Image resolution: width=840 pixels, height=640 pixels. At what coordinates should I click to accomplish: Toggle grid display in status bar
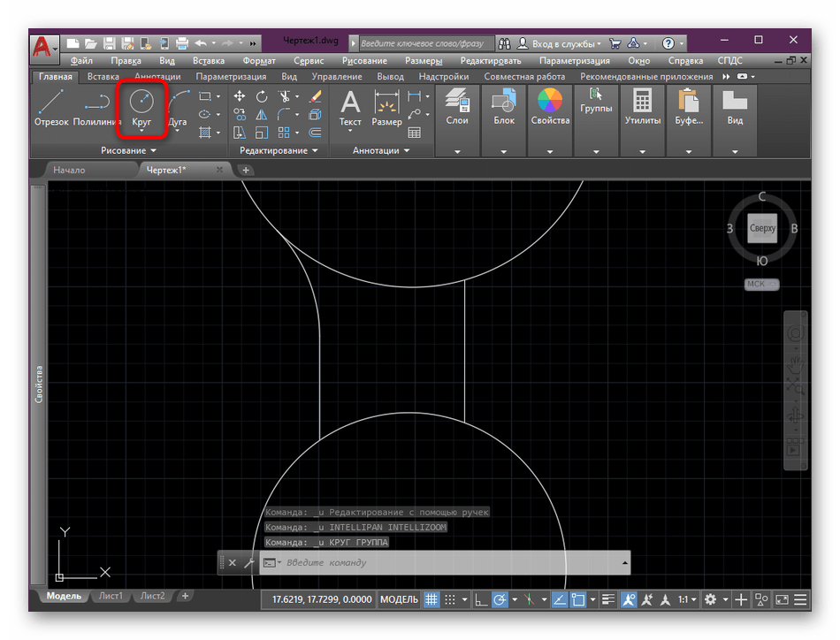[x=432, y=599]
